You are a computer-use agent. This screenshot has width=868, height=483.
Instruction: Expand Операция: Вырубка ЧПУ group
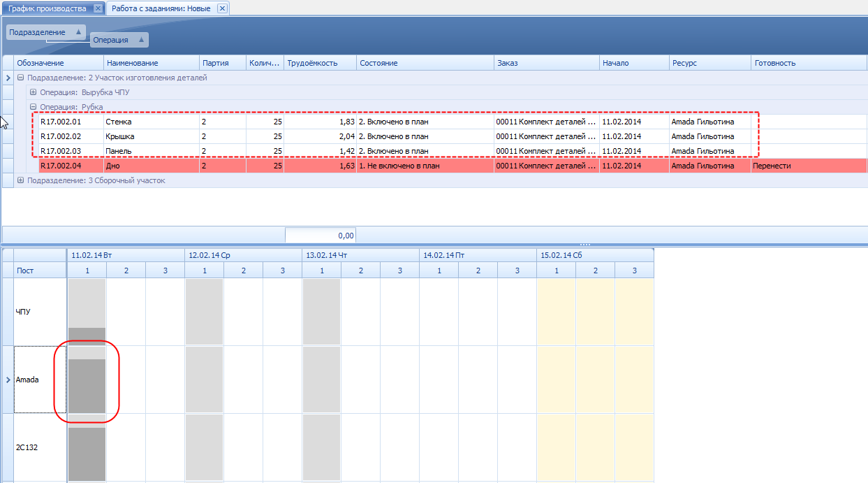point(33,92)
